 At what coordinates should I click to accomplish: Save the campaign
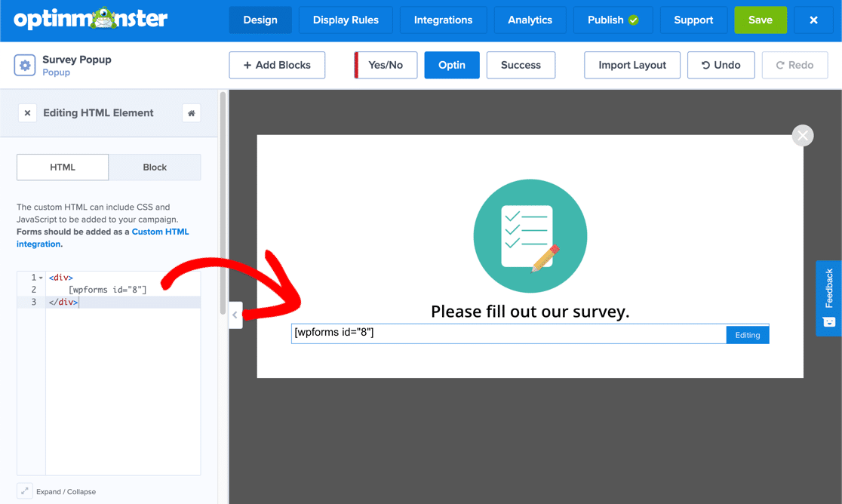coord(761,20)
